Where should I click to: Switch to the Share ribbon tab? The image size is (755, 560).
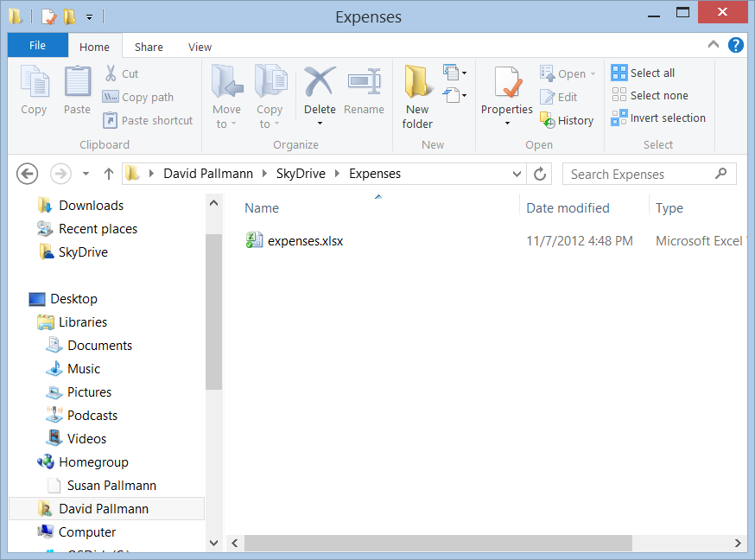149,47
